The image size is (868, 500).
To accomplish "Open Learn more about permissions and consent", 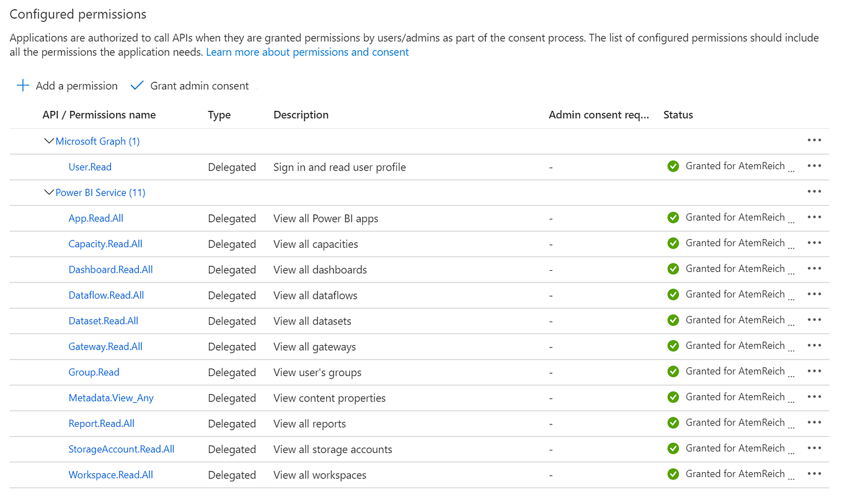I will 307,52.
